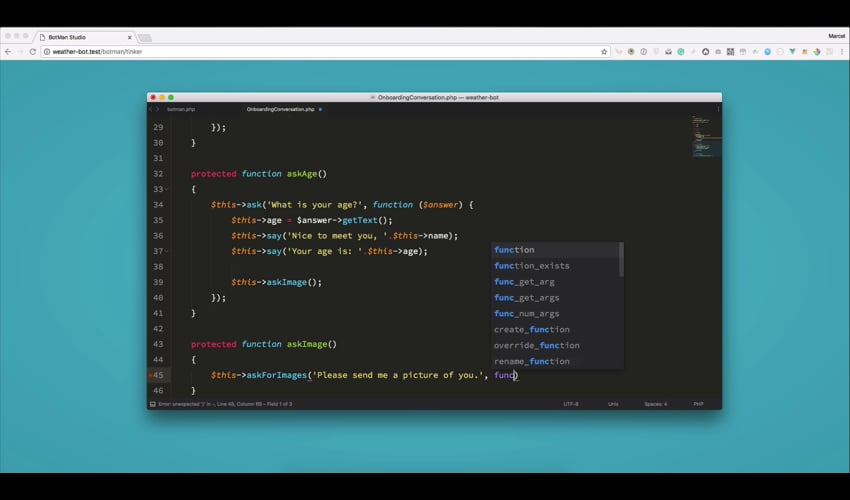Viewport: 850px width, 500px height.
Task: Choose 'func_get_args' autocomplete suggestion
Action: pos(555,298)
